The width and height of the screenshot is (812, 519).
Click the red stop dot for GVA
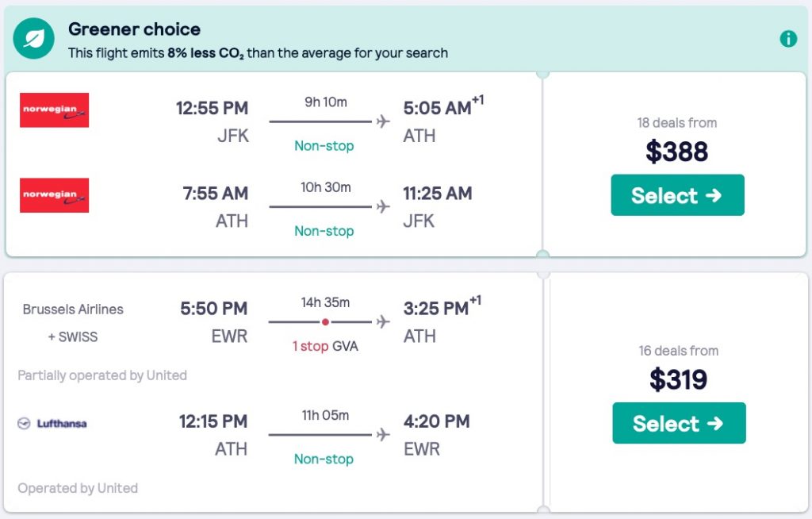coord(325,322)
